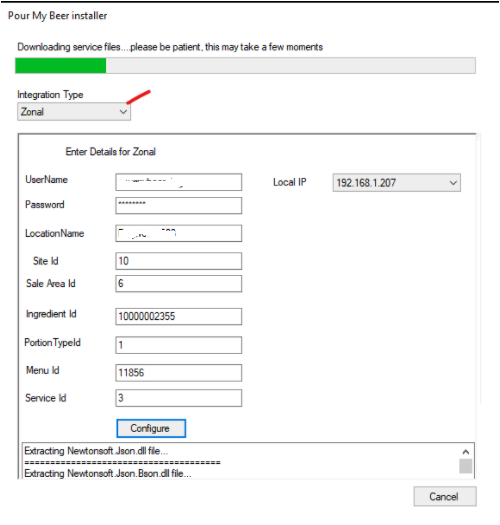Viewport: 500px width, 525px height.
Task: Focus the UserName input field
Action: (x=178, y=182)
